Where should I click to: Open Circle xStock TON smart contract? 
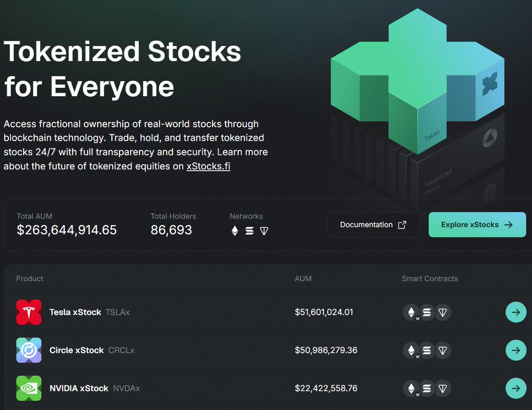point(442,351)
